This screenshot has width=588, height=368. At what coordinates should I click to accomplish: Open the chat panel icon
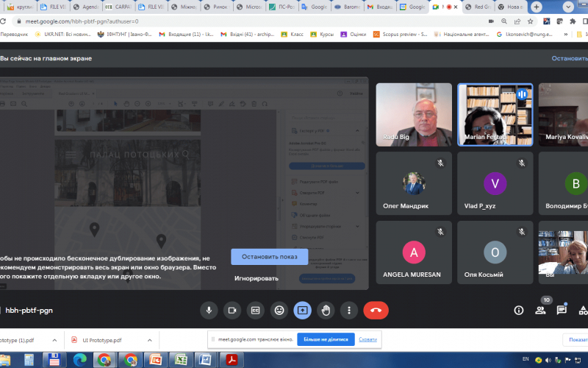pyautogui.click(x=562, y=310)
